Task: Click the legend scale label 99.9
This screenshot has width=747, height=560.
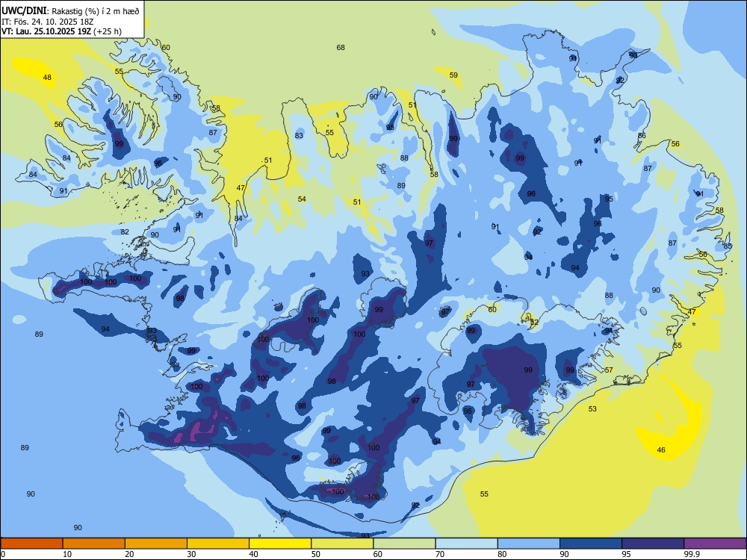Action: [x=691, y=554]
